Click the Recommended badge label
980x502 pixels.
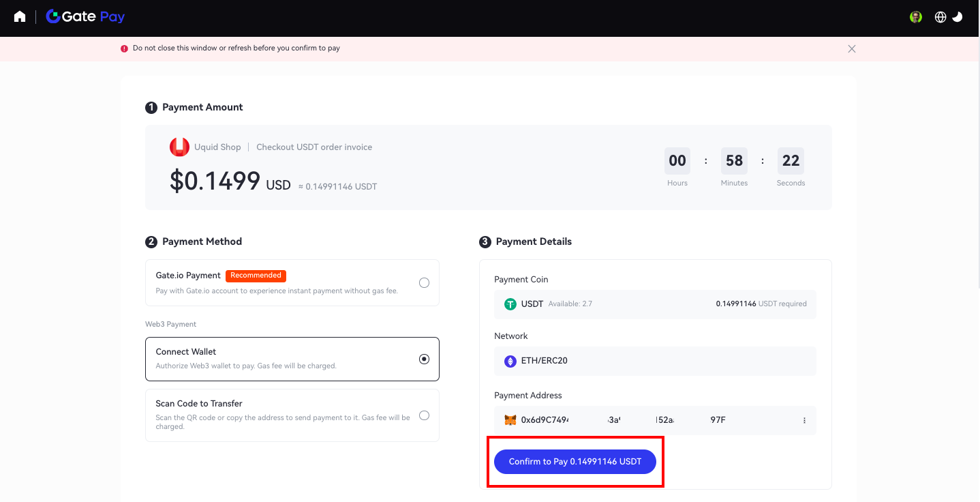(256, 276)
